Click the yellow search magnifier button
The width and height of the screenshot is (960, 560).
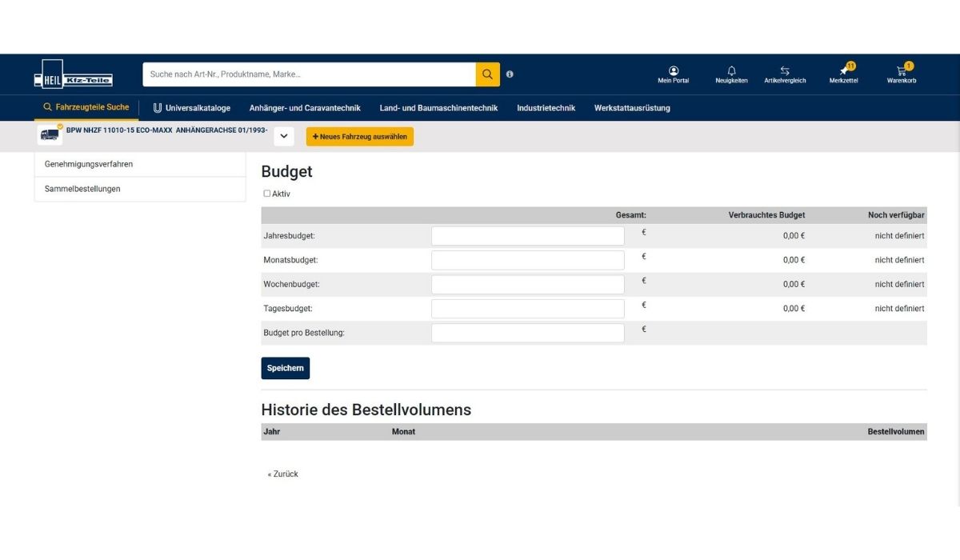pos(487,74)
